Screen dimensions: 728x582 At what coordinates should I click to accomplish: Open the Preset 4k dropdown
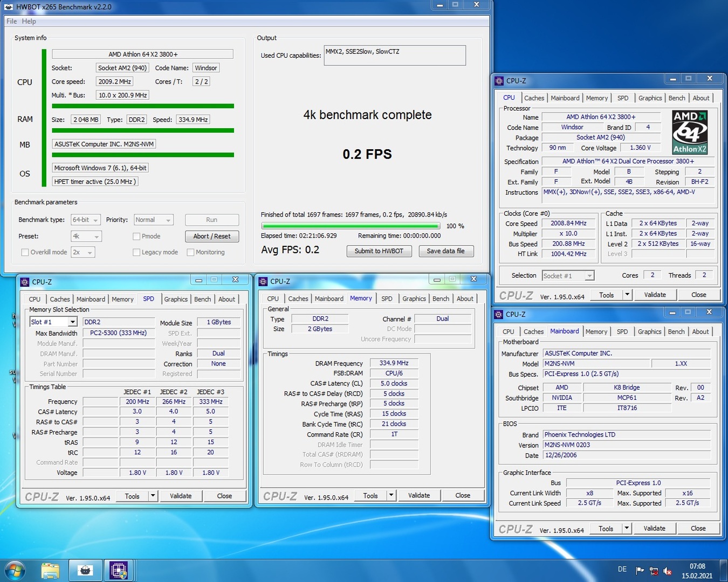pos(86,236)
